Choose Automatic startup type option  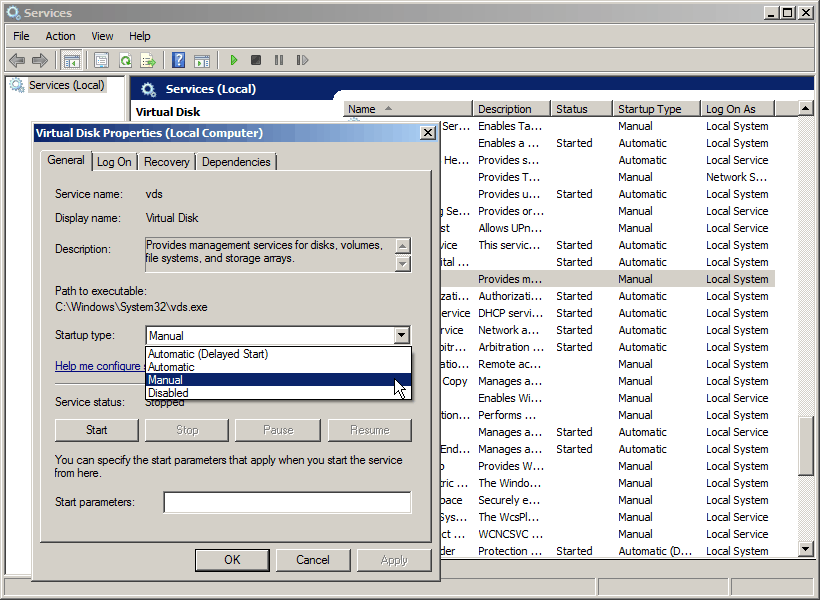(278, 367)
